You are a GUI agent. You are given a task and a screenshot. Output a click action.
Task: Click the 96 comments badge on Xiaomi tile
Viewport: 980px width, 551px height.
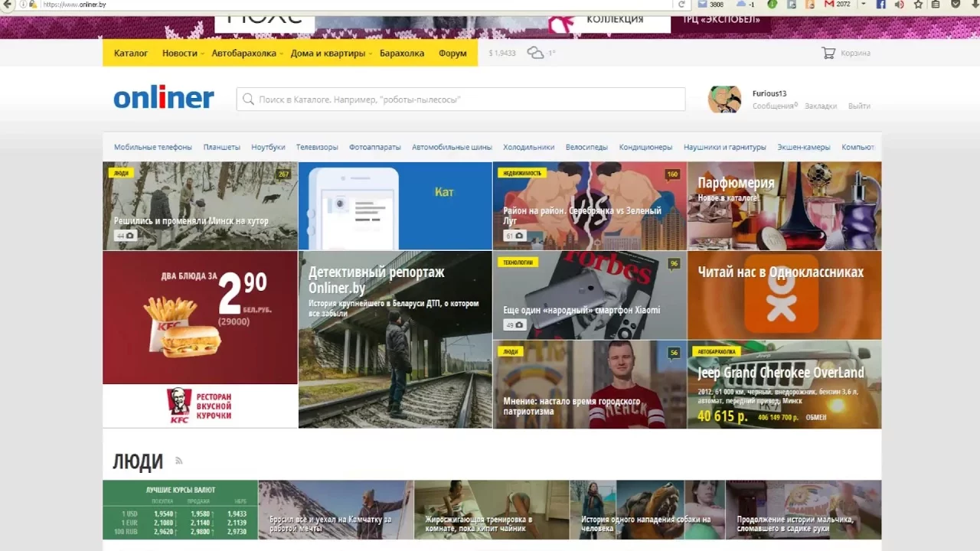(x=674, y=263)
